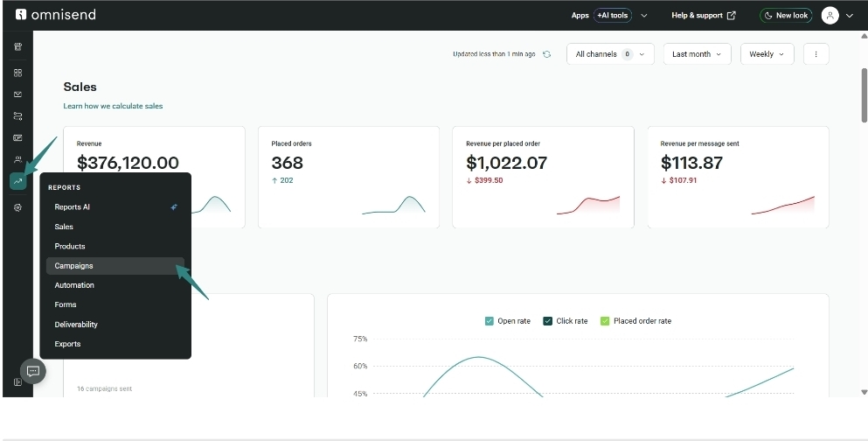Open the settings gear sidebar icon
This screenshot has height=441, width=868.
(x=17, y=207)
